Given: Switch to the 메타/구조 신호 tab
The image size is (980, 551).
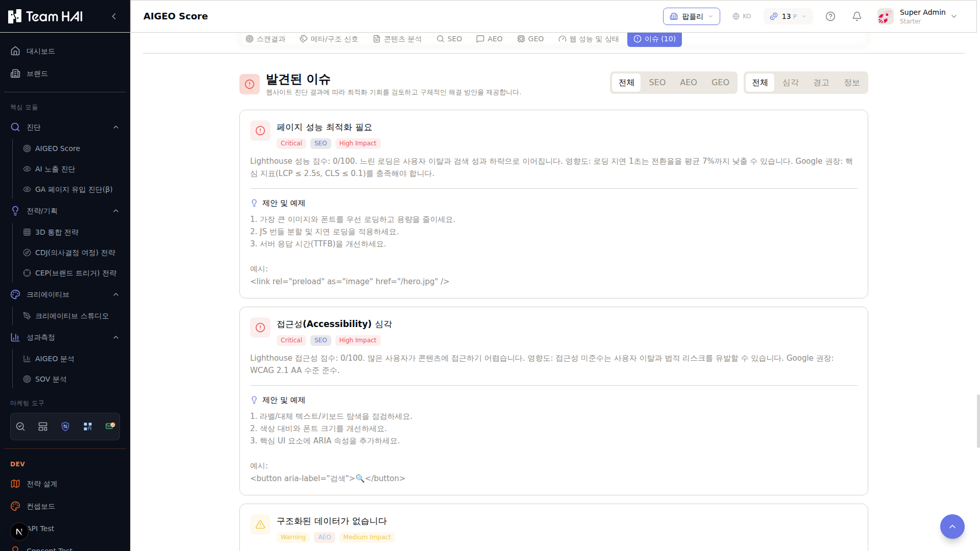Looking at the screenshot, I should (x=329, y=39).
